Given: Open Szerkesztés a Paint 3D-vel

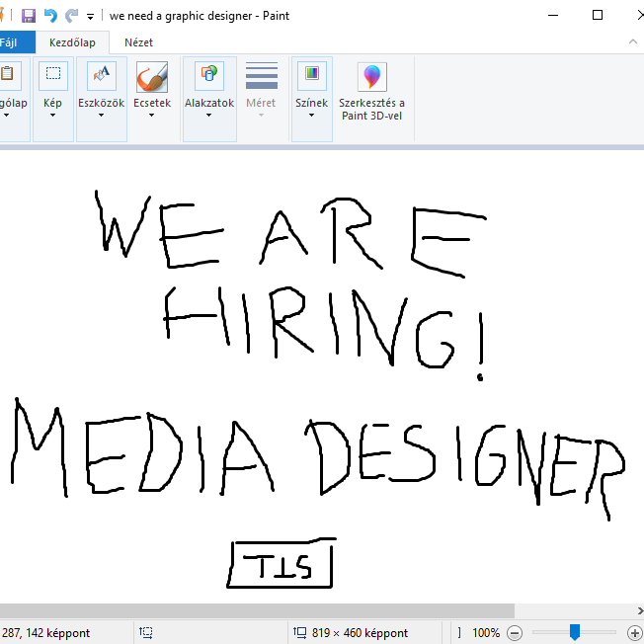Looking at the screenshot, I should point(371,77).
